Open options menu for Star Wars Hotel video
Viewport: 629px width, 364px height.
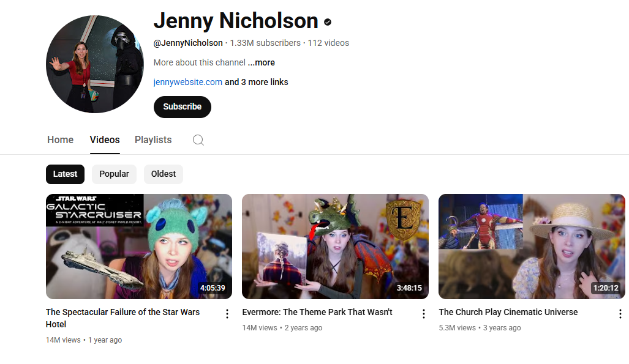tap(227, 314)
